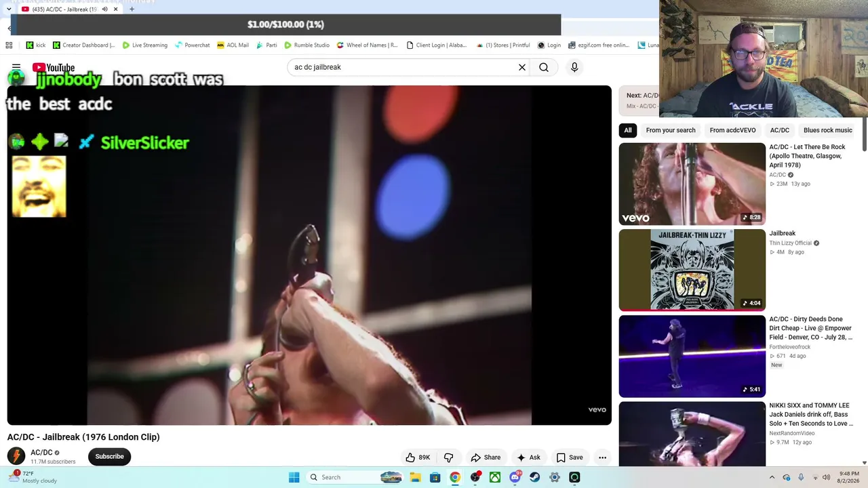Expand the tab search dropdown arrow
Image resolution: width=868 pixels, height=488 pixels.
coord(8,9)
